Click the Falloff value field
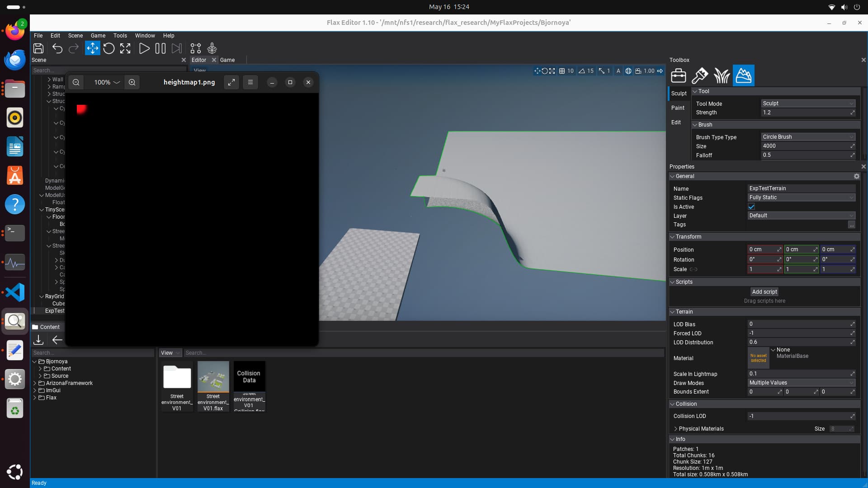Image resolution: width=868 pixels, height=488 pixels. [x=808, y=155]
